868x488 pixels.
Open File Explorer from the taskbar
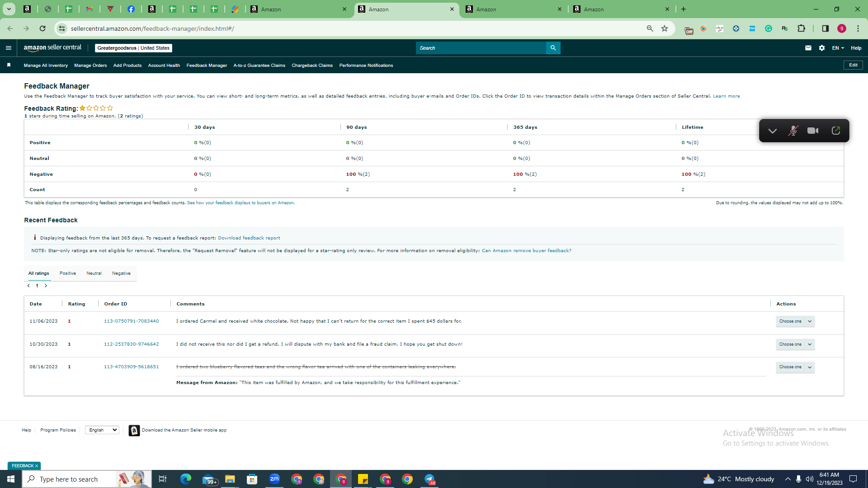click(x=230, y=479)
